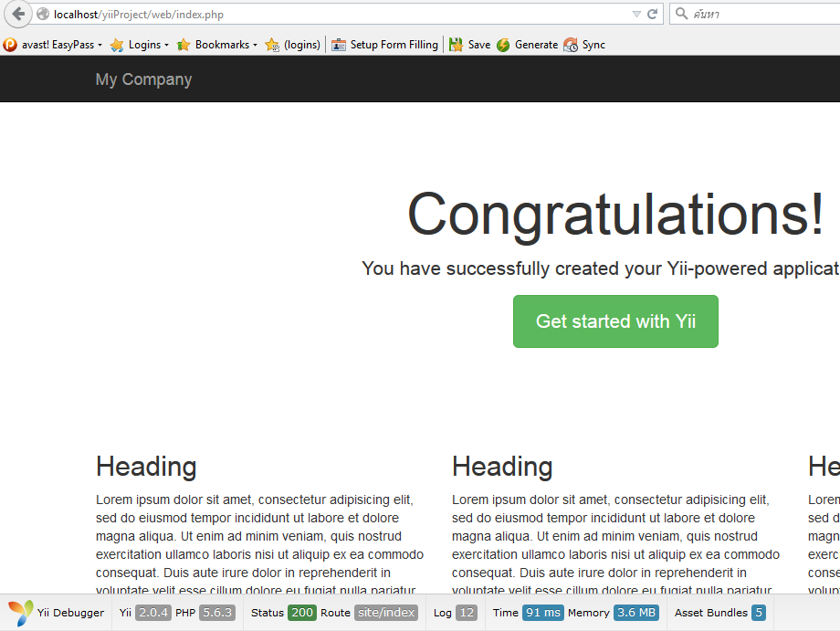Open the My Company brand link
The height and width of the screenshot is (631, 840).
tap(143, 79)
